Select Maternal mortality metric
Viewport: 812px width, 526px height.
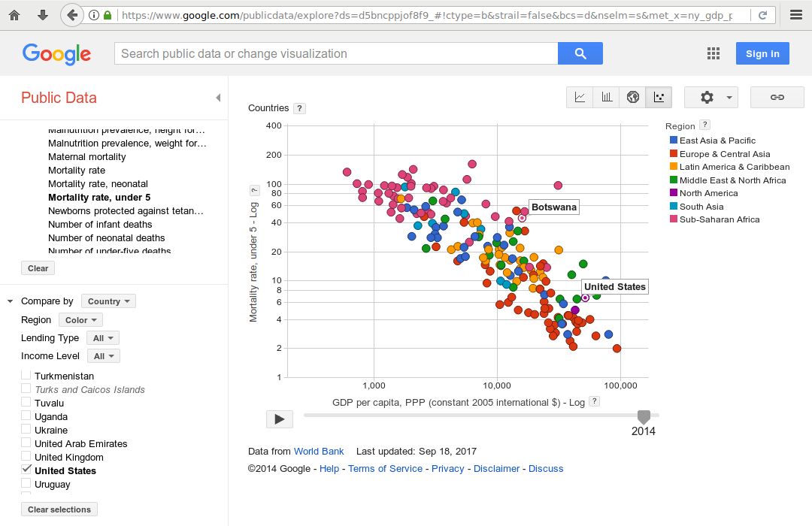tap(87, 157)
